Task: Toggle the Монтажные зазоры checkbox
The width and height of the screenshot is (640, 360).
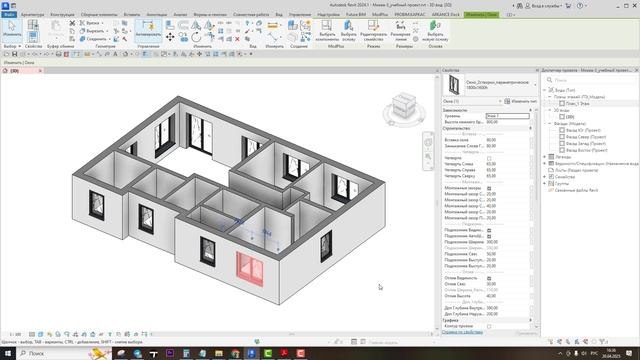Action: click(489, 188)
